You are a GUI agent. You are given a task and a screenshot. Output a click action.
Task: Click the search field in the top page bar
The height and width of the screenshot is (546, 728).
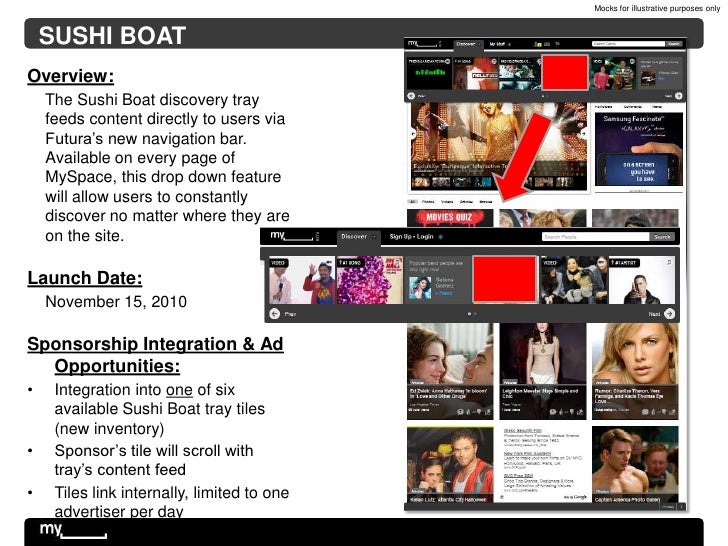click(x=628, y=44)
